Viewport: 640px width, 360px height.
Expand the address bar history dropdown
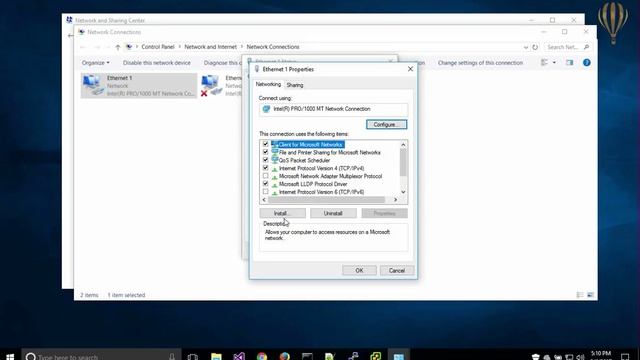(525, 47)
